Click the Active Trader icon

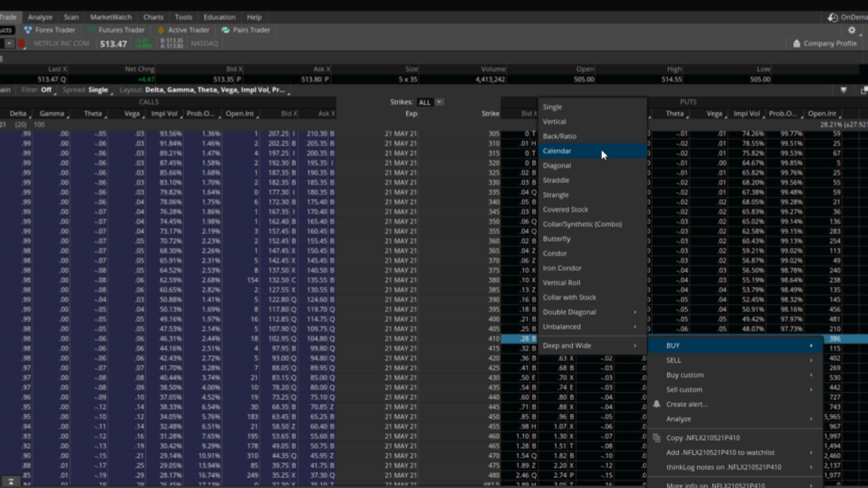161,30
